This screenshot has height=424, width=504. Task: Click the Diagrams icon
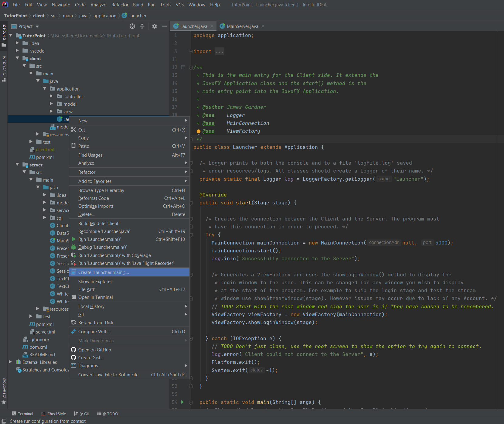[73, 365]
